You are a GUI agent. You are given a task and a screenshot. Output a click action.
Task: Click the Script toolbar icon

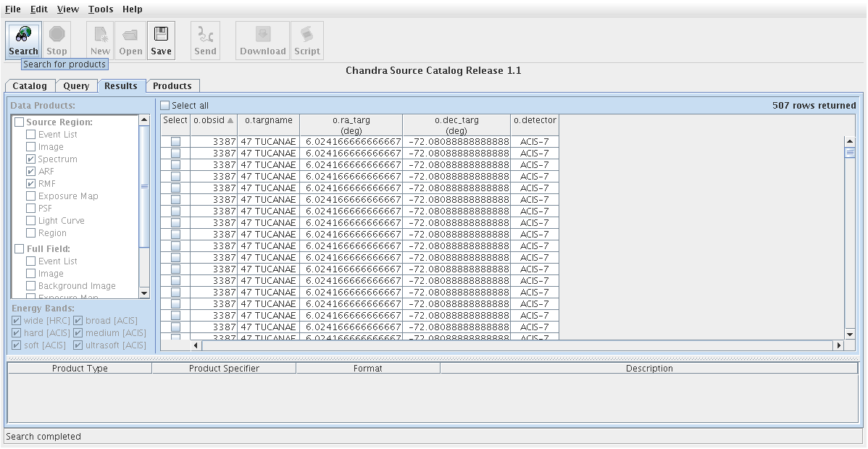[x=306, y=35]
